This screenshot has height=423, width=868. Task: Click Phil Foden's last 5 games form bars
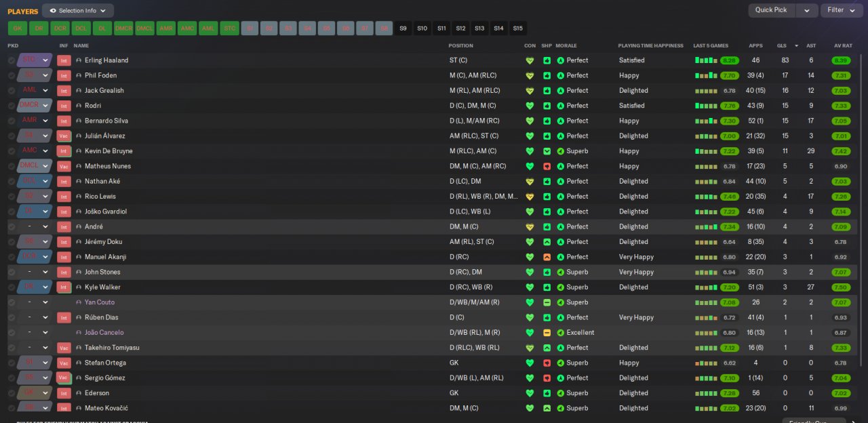click(706, 75)
